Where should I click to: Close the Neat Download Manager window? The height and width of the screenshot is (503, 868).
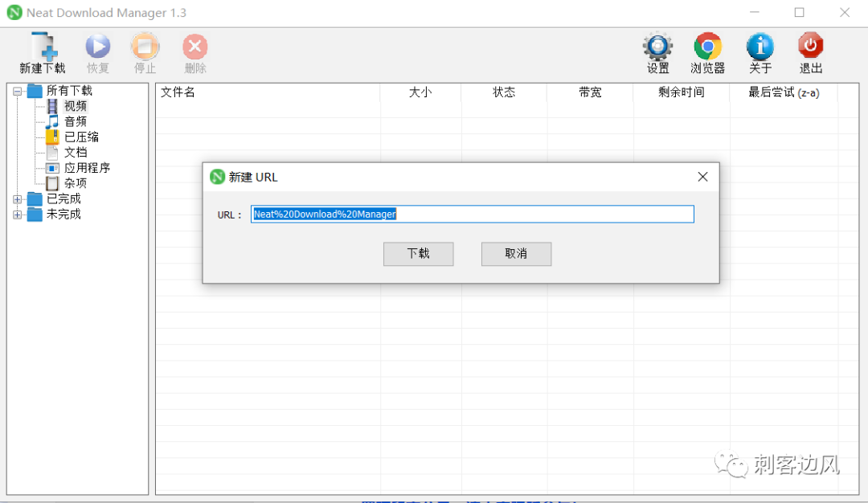point(845,12)
